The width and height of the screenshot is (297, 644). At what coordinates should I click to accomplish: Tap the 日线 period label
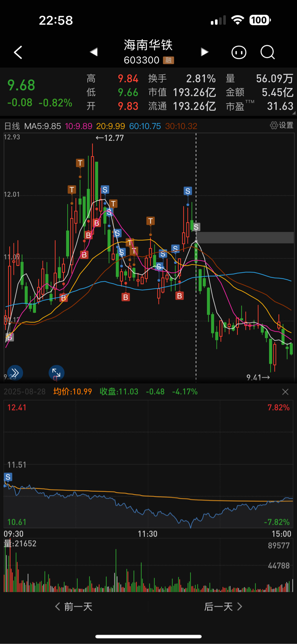(12, 126)
